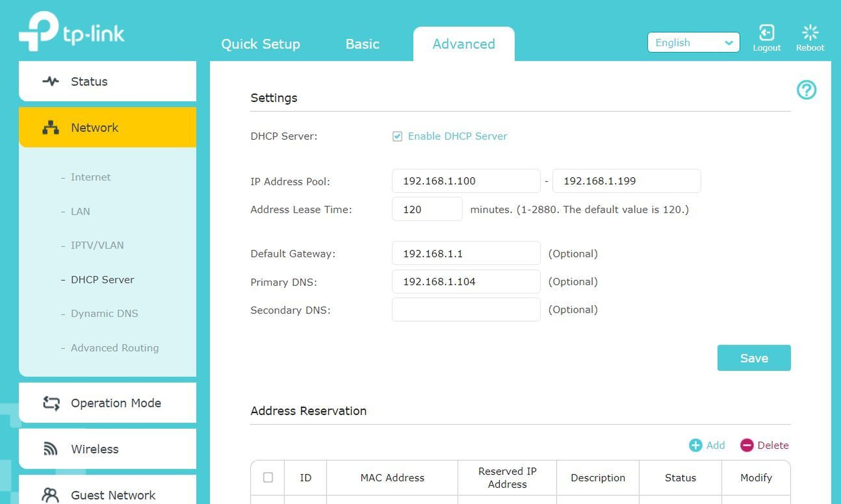841x504 pixels.
Task: Switch to the Basic tab
Action: click(x=362, y=44)
